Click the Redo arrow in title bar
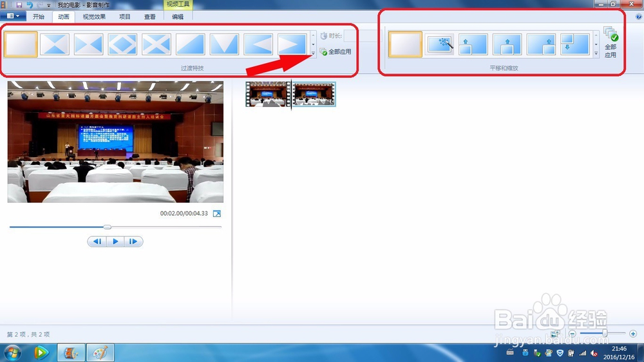This screenshot has width=644, height=362. 40,5
